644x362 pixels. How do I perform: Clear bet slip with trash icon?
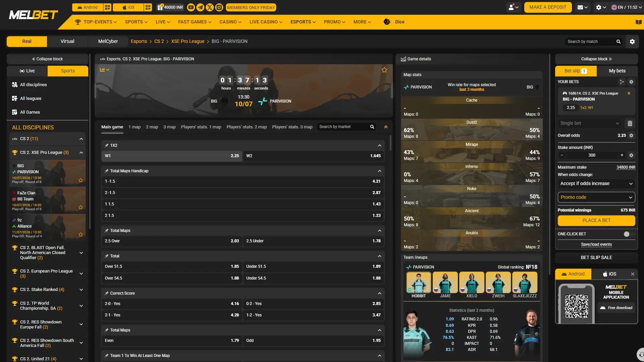click(x=630, y=123)
